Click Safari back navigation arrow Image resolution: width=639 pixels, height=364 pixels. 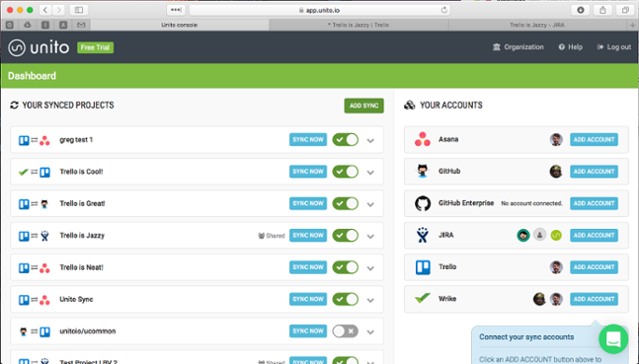coord(45,10)
